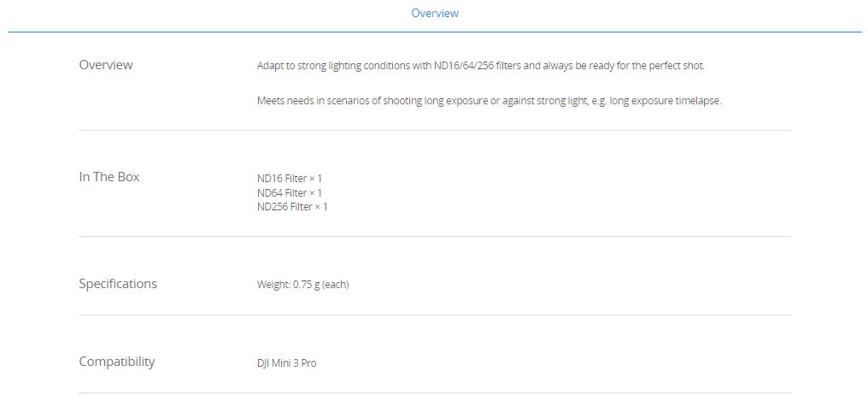Click the Specifications section heading
Viewport: 868px width, 401px height.
point(118,284)
